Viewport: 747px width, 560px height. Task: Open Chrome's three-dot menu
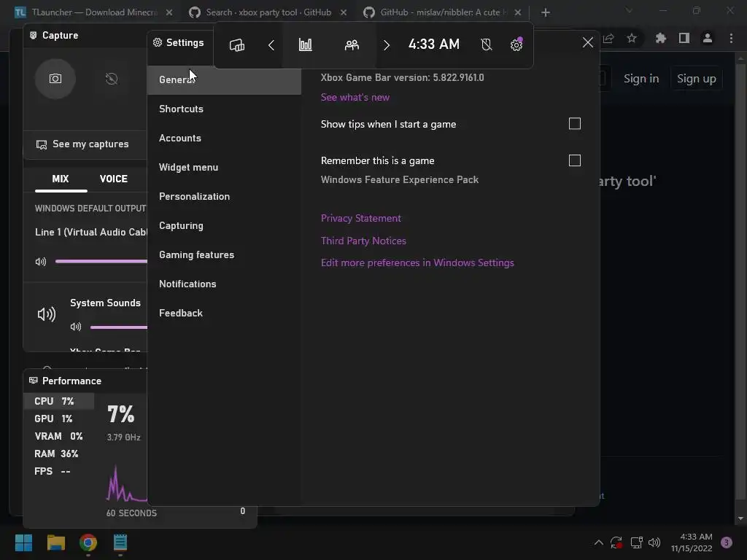731,38
